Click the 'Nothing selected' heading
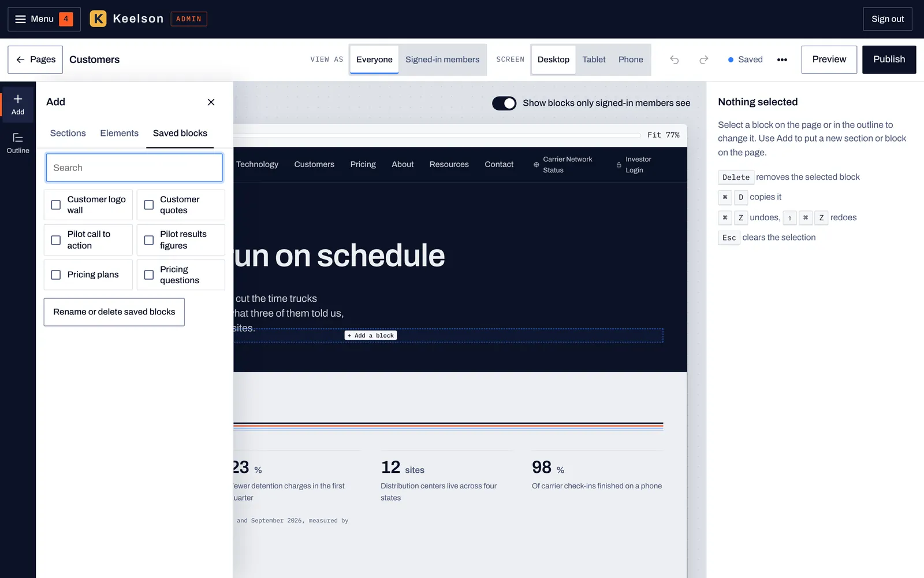Screen dimensions: 924x578 pyautogui.click(x=758, y=102)
